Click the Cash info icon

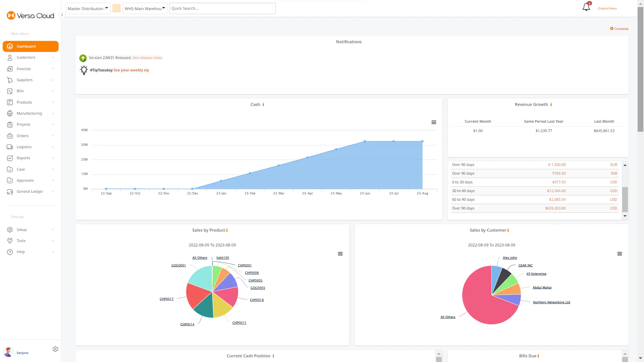tap(263, 105)
